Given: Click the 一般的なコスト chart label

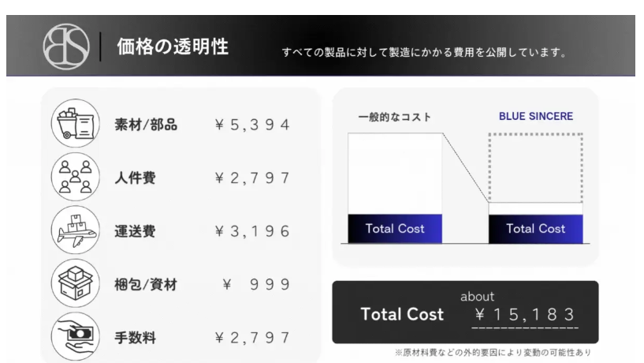Looking at the screenshot, I should [x=394, y=117].
